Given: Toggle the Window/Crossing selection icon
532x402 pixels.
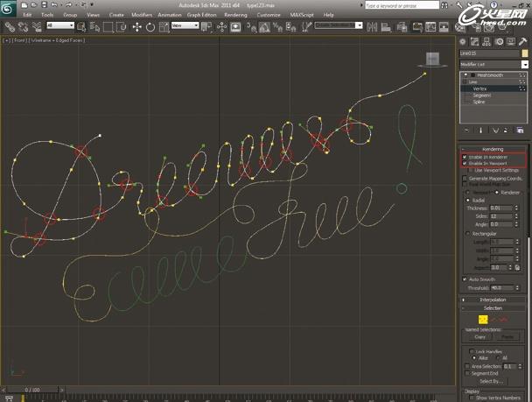Looking at the screenshot, I should [x=121, y=26].
